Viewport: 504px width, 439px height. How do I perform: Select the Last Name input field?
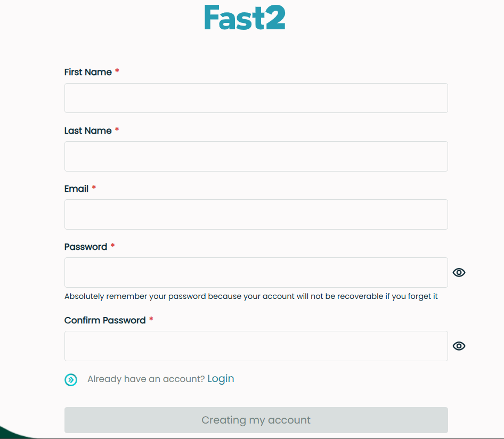(x=256, y=156)
